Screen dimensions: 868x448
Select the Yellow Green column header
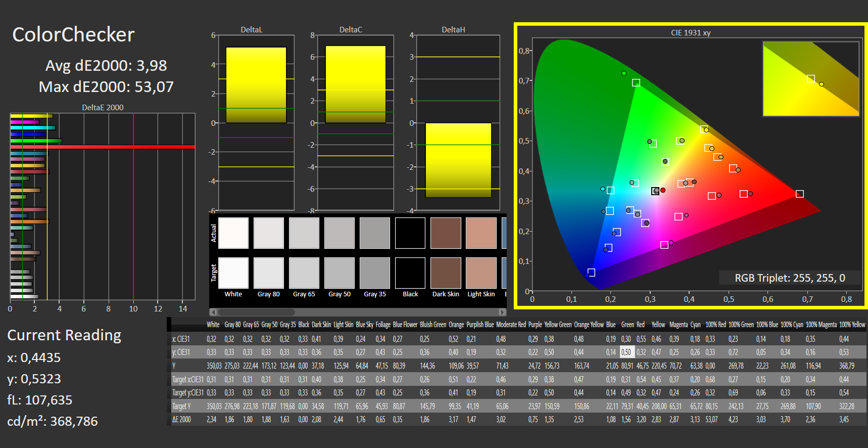(558, 325)
